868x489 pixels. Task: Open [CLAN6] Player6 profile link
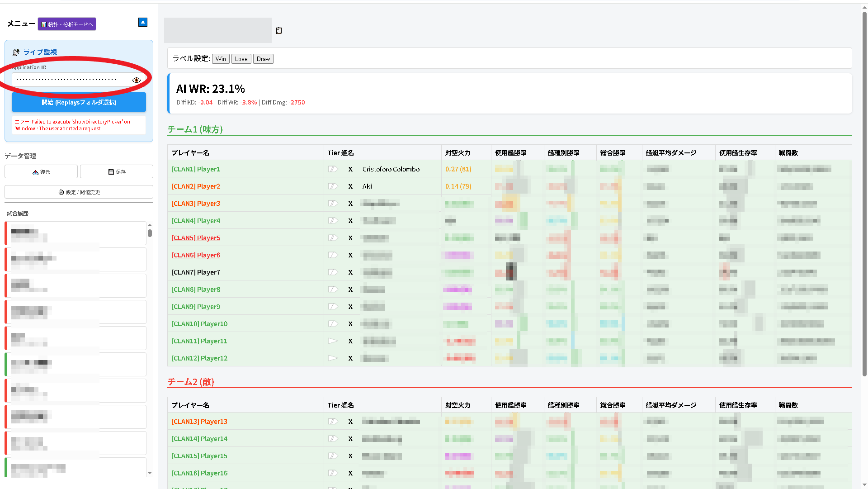(195, 255)
